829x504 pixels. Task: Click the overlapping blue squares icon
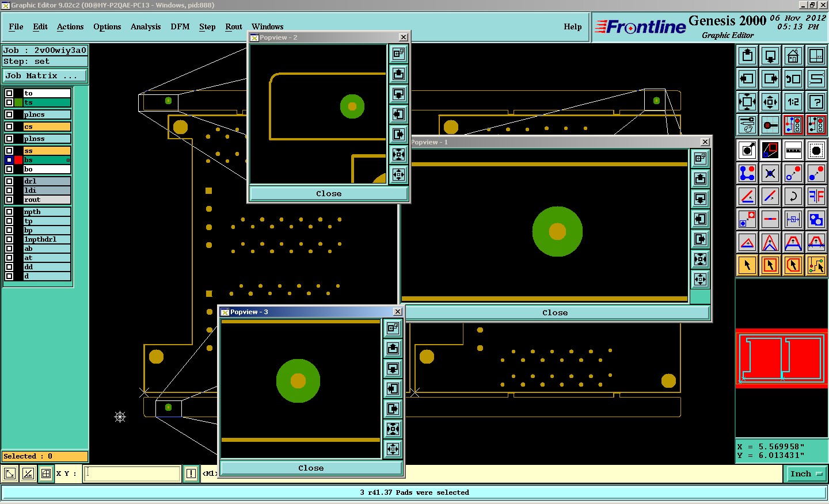click(x=816, y=219)
